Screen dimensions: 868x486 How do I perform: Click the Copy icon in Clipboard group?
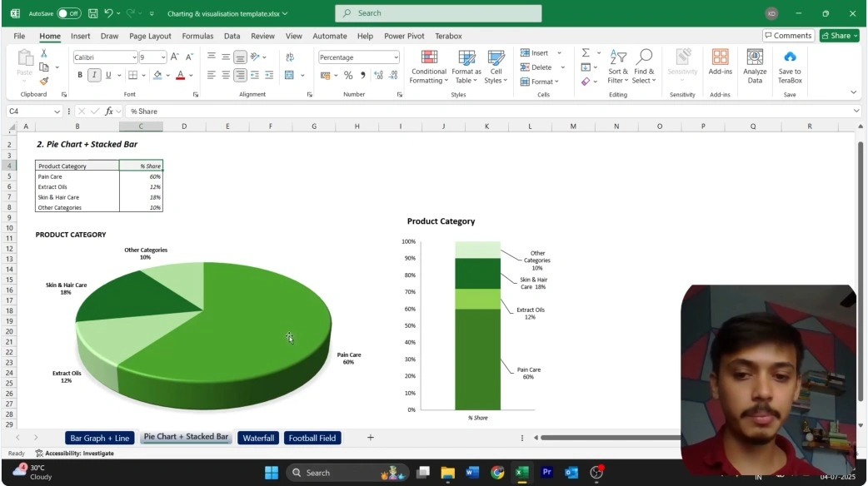point(43,67)
